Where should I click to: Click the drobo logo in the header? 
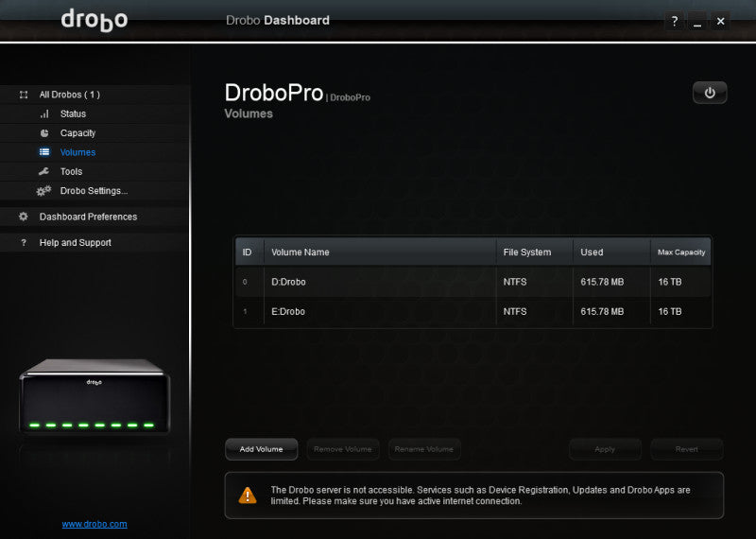pyautogui.click(x=94, y=21)
